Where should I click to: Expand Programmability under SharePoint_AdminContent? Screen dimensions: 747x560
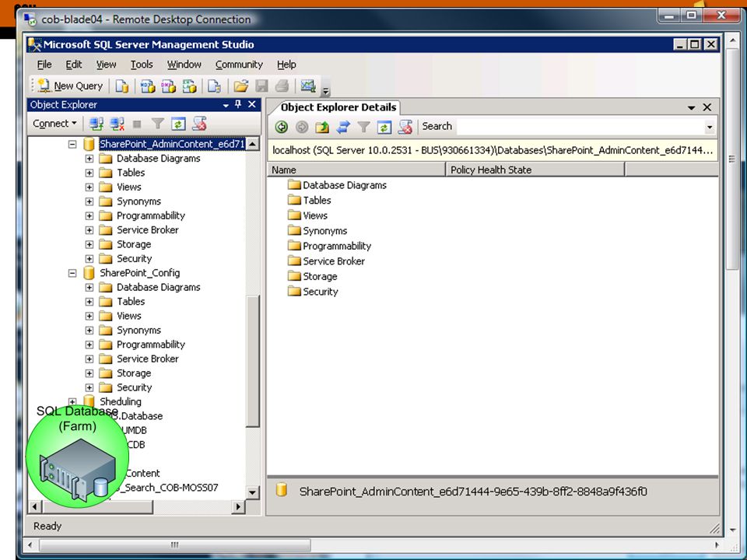(x=89, y=215)
